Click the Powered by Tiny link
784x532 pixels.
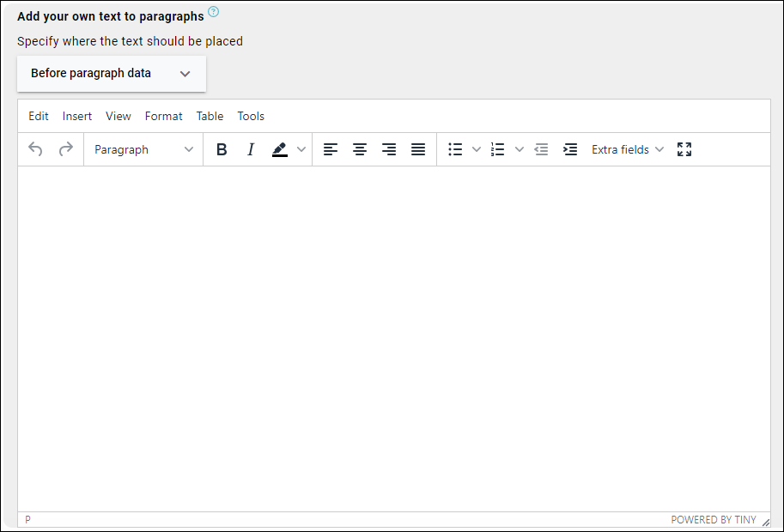tap(713, 519)
